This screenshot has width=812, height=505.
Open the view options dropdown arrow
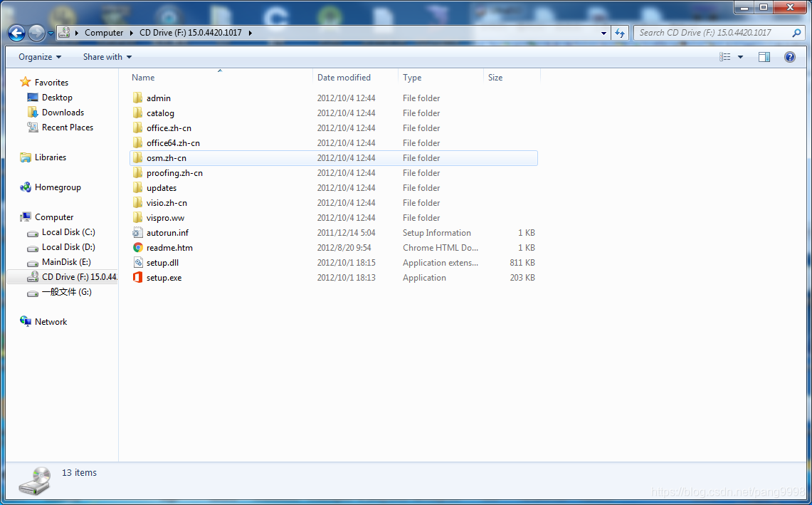pos(741,56)
